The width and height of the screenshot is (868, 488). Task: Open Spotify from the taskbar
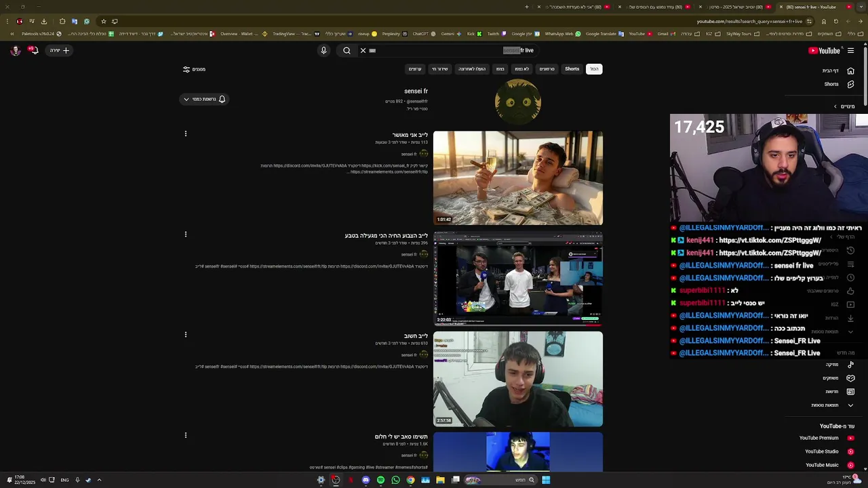tap(380, 480)
